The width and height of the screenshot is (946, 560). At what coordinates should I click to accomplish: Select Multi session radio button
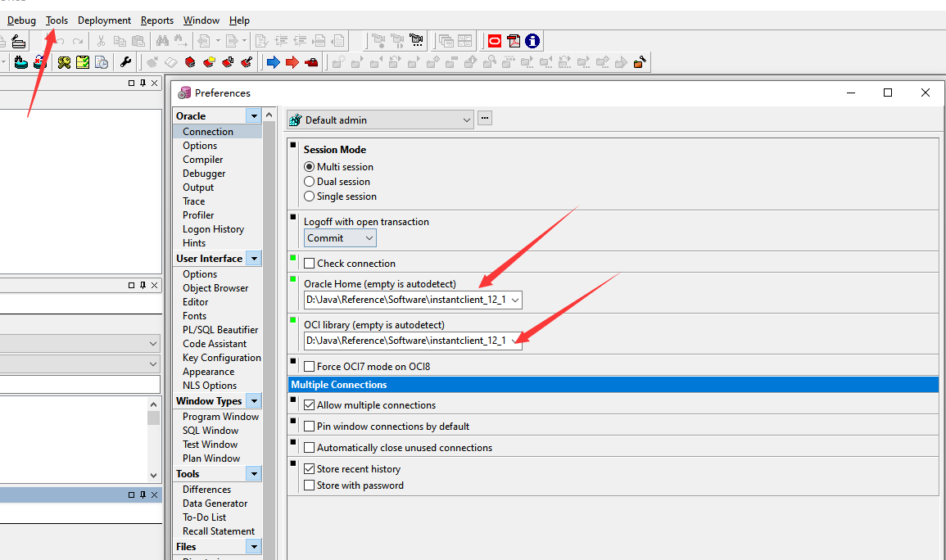[x=309, y=166]
